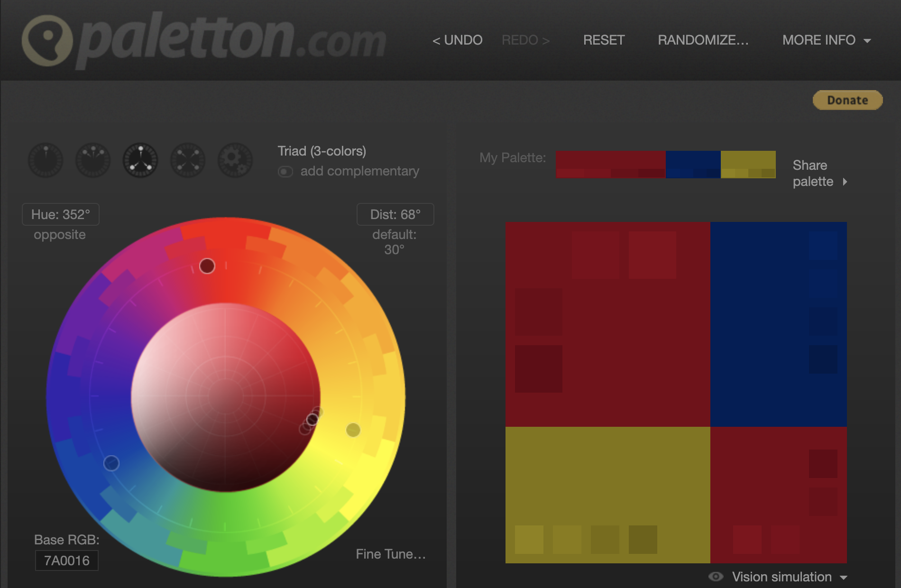Click the Dist: 68° value box
The image size is (901, 588).
[x=395, y=214]
